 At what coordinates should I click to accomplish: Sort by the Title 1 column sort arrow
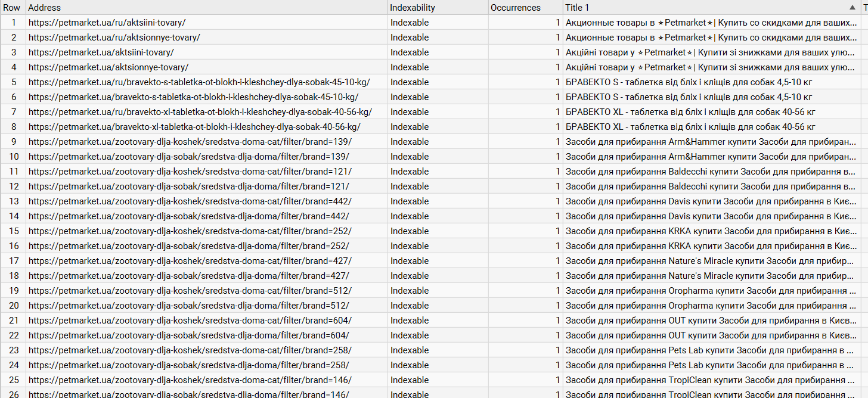pos(852,8)
